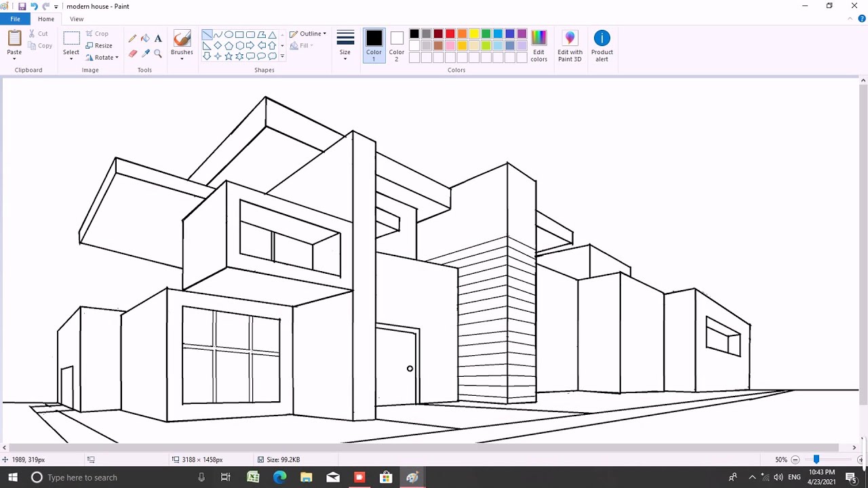This screenshot has width=868, height=488.
Task: Click the rectangular Select tool button
Action: tap(71, 43)
